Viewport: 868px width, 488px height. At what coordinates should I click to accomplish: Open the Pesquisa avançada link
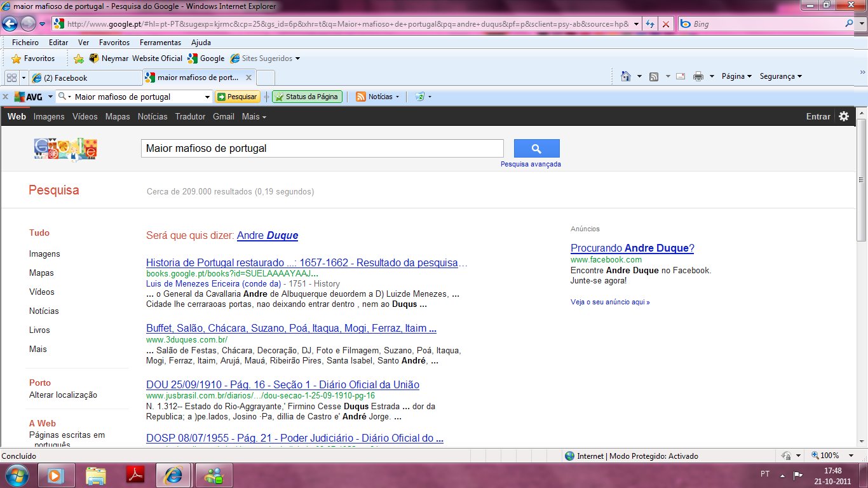(531, 164)
